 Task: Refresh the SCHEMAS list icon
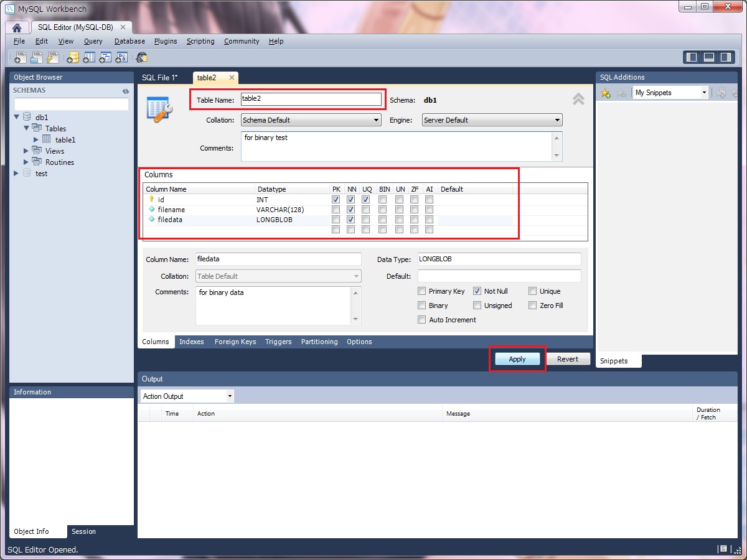126,91
